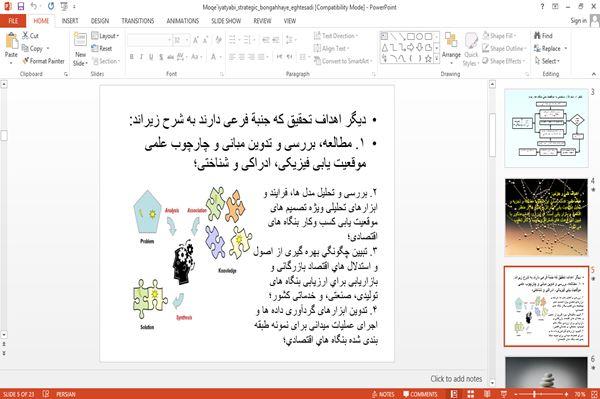The image size is (600, 399).
Task: Switch to the DESIGN tab
Action: 100,21
